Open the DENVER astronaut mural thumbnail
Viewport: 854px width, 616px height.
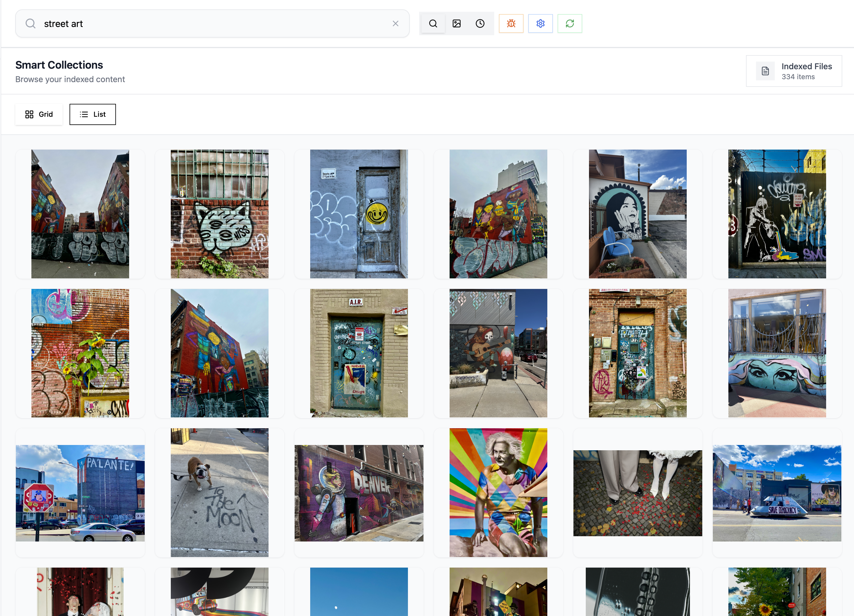pos(359,493)
